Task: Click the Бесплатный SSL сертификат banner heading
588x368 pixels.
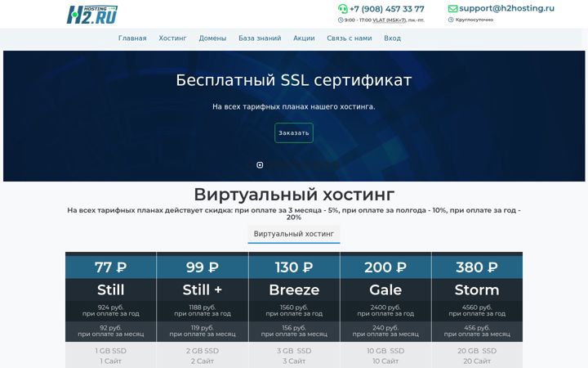Action: [294, 80]
